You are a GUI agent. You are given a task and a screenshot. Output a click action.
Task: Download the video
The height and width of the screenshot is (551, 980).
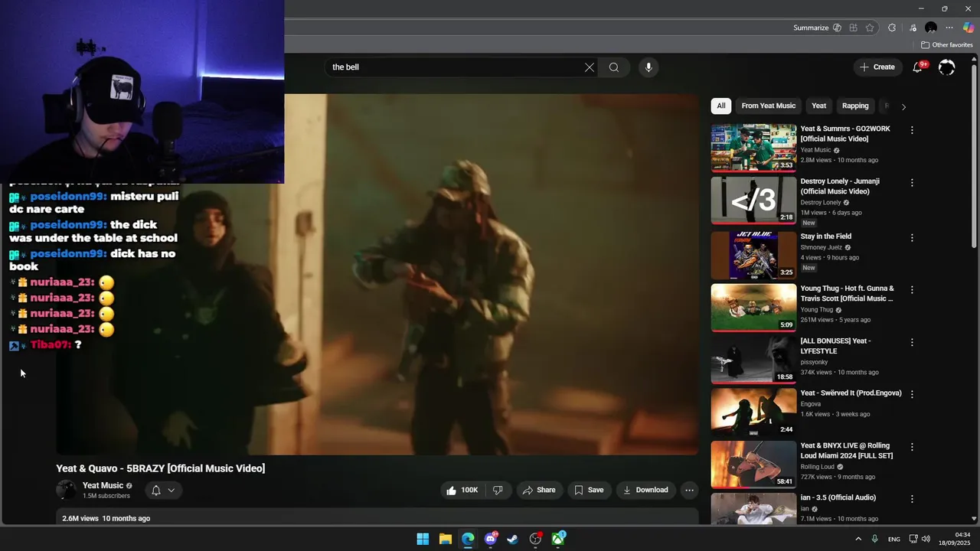[645, 490]
